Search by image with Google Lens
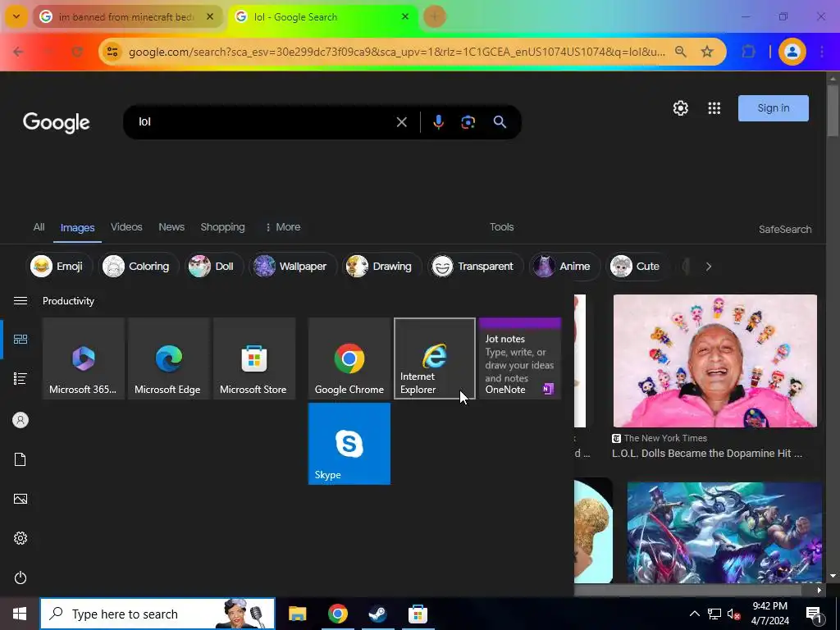Image resolution: width=840 pixels, height=630 pixels. 468,122
